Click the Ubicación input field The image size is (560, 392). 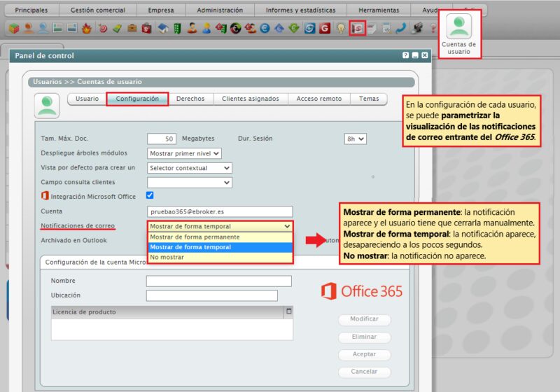[212, 295]
